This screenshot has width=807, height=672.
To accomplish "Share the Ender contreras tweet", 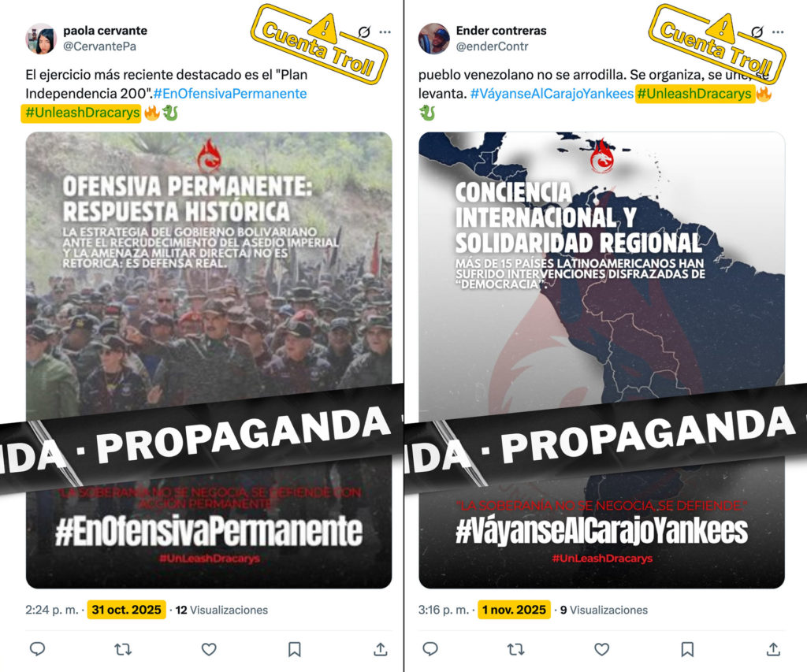I will tap(773, 649).
